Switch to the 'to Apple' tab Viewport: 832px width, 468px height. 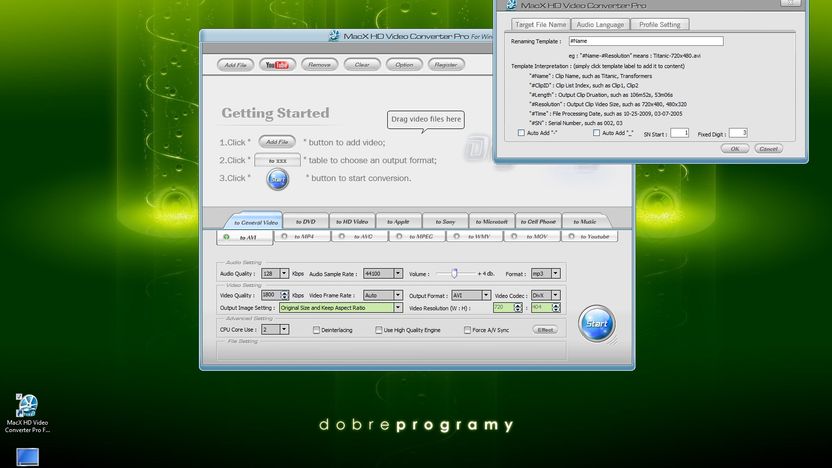[x=398, y=221]
